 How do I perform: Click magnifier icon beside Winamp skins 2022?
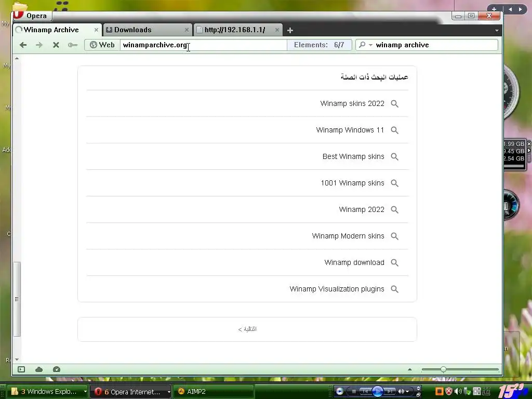(394, 103)
